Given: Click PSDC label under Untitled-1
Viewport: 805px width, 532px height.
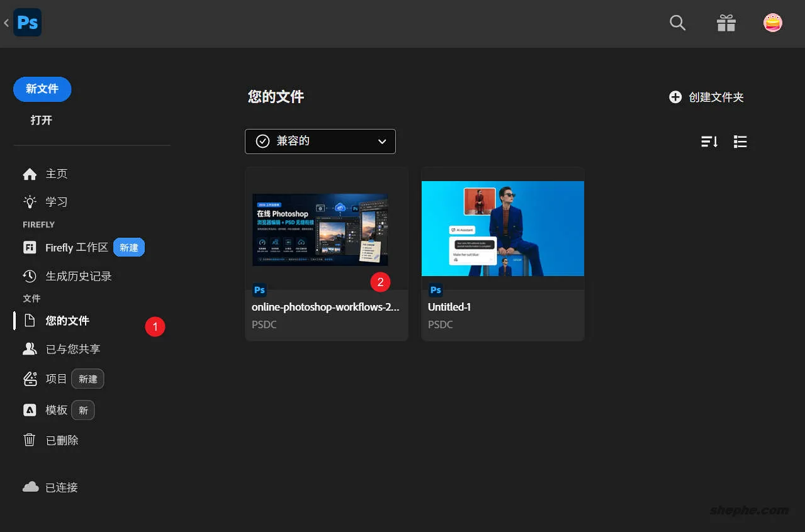Looking at the screenshot, I should click(441, 324).
